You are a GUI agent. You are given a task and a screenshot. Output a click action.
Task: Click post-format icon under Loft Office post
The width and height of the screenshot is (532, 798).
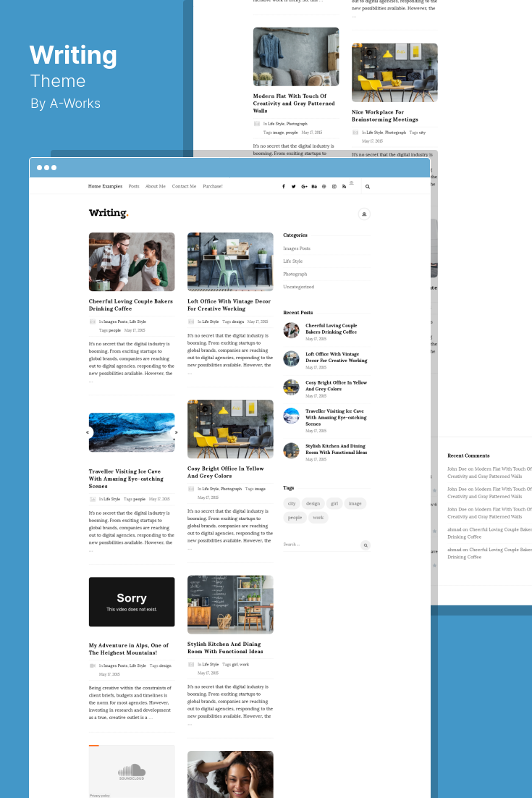(191, 322)
